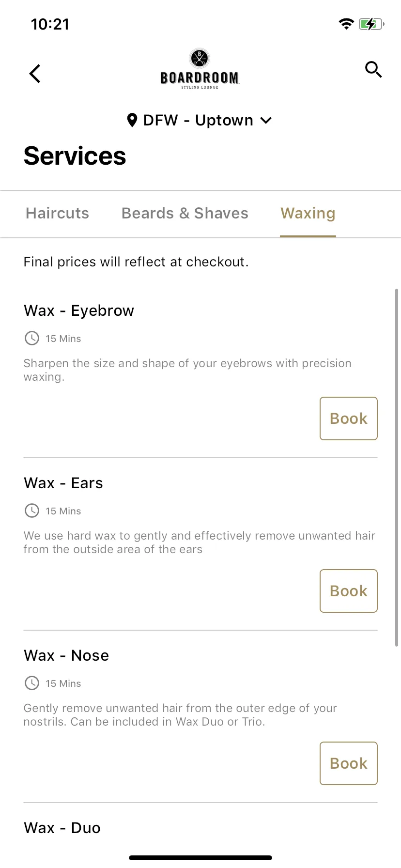The height and width of the screenshot is (868, 401).
Task: Tap the Boardroom Styling Lounge logo
Action: [200, 69]
